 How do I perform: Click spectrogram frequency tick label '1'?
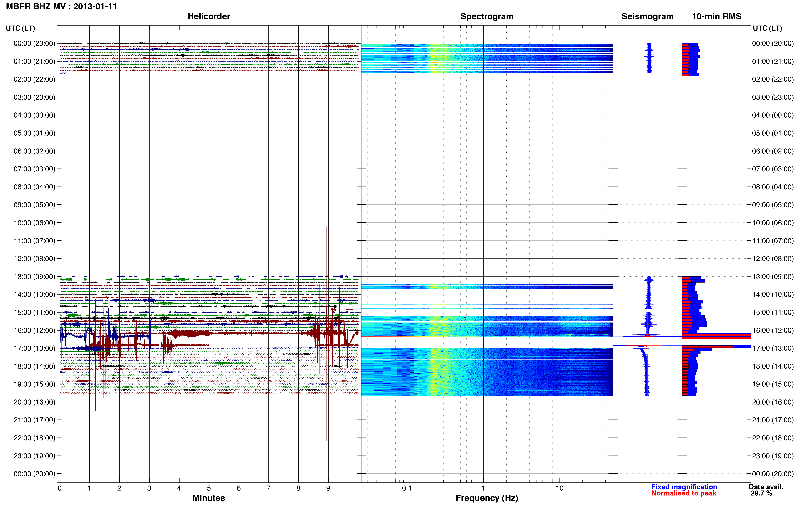pos(483,488)
